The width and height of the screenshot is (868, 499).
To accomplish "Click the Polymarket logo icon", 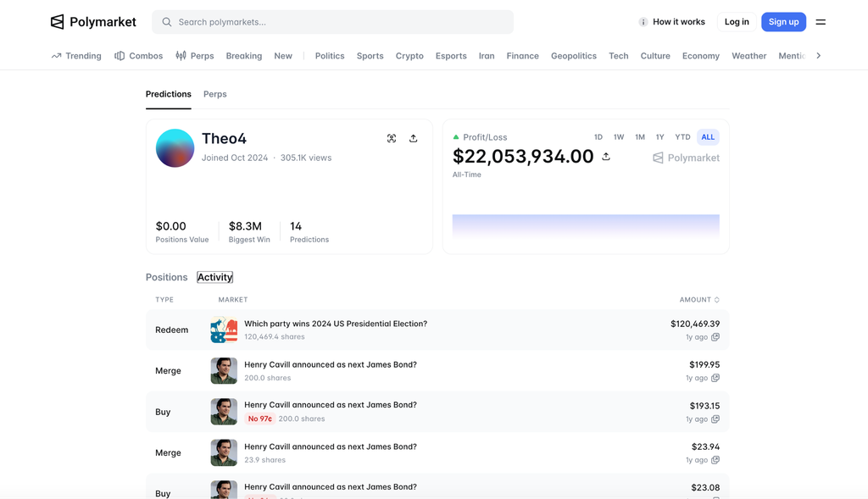I will click(x=57, y=21).
